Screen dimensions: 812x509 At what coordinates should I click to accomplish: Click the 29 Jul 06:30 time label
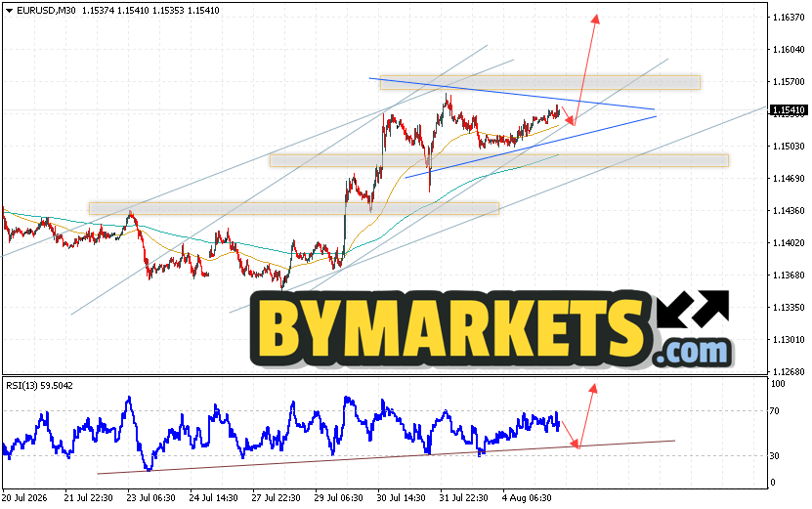click(339, 498)
